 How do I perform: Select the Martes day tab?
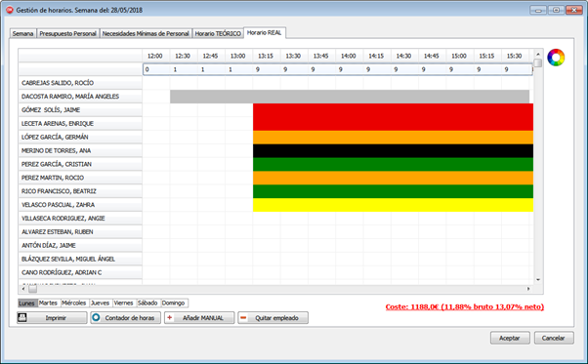click(49, 303)
